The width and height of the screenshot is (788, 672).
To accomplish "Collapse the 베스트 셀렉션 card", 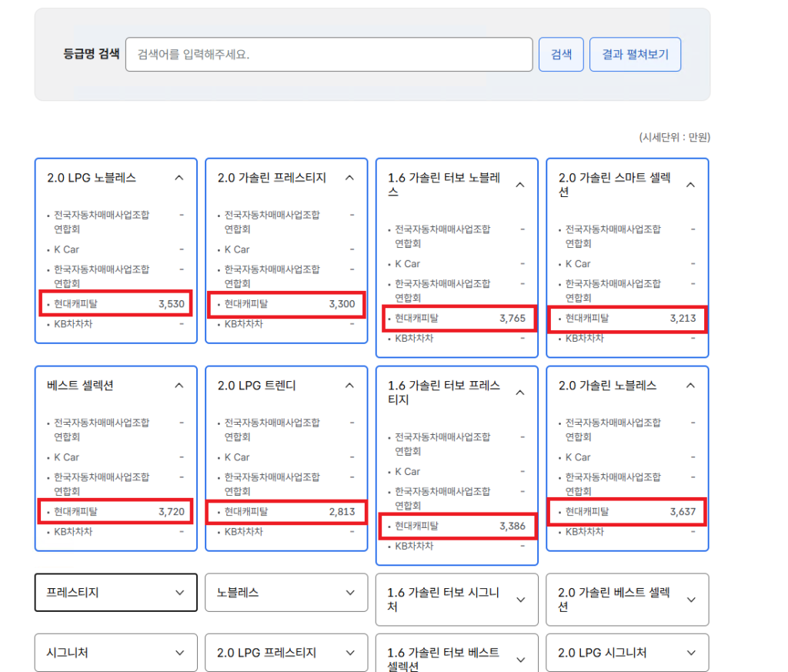I will tap(179, 386).
